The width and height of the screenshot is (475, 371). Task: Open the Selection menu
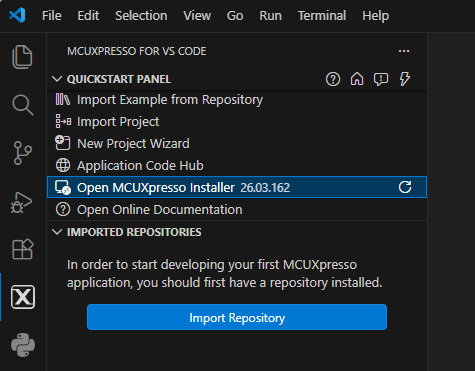coord(141,16)
